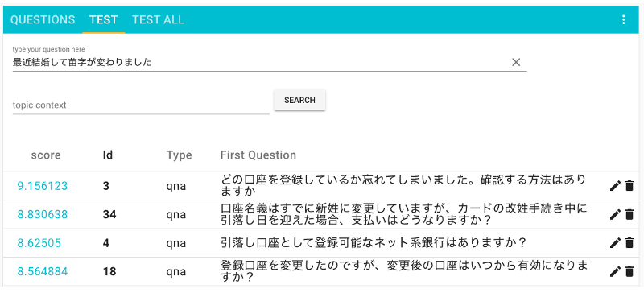The image size is (644, 293).
Task: Open the vertical three-dot menu
Action: tap(623, 20)
